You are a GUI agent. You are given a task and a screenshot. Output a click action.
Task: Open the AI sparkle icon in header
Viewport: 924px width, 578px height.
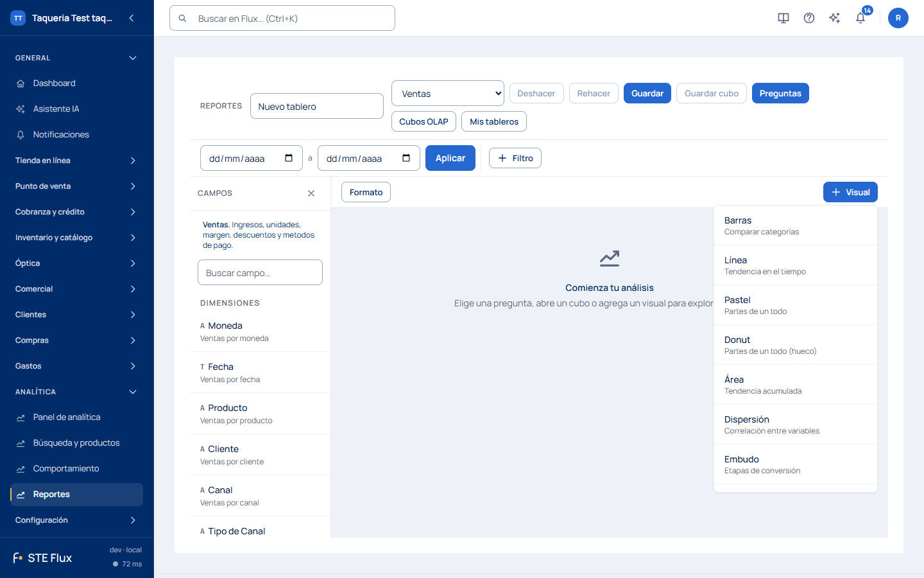835,18
